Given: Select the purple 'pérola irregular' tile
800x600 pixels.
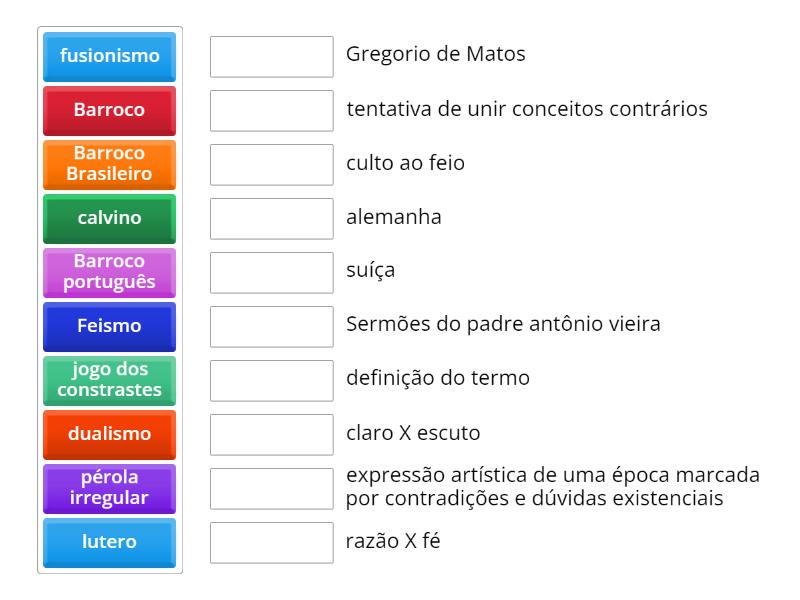Looking at the screenshot, I should 109,488.
